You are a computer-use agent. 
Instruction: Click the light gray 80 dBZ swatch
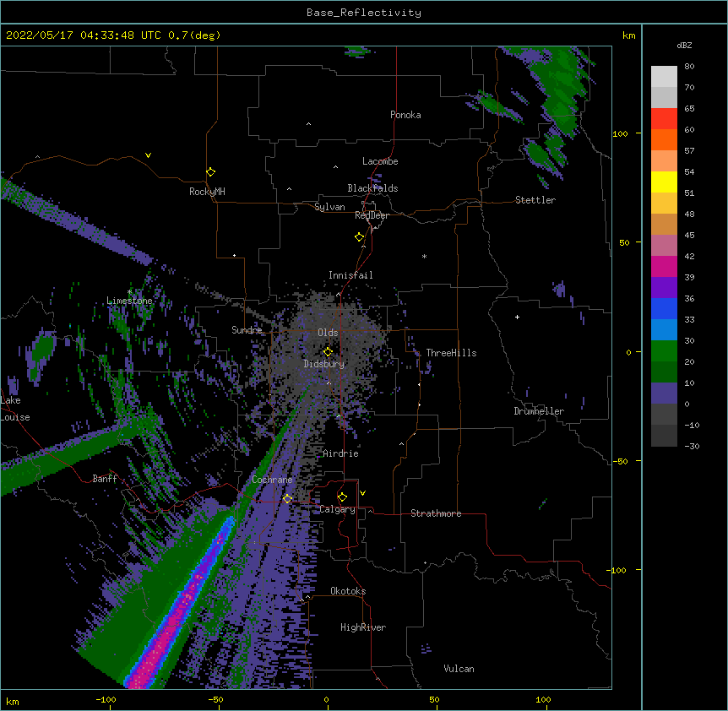664,76
